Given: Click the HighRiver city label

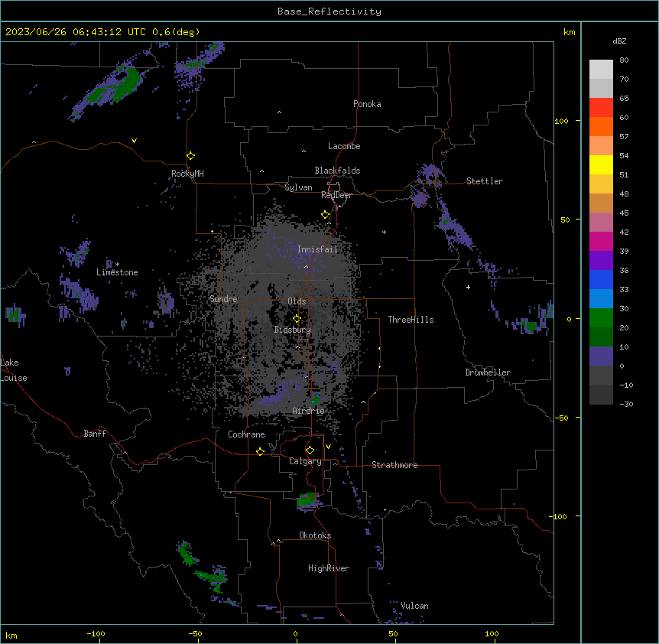Looking at the screenshot, I should [329, 568].
